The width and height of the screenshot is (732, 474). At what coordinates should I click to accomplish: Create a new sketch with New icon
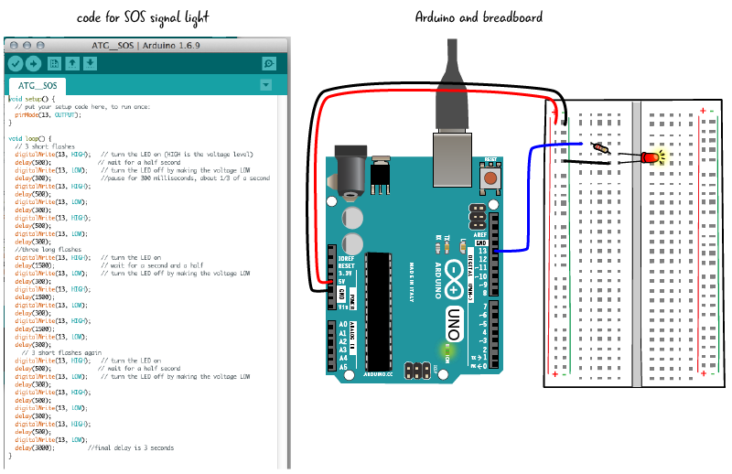pos(54,64)
